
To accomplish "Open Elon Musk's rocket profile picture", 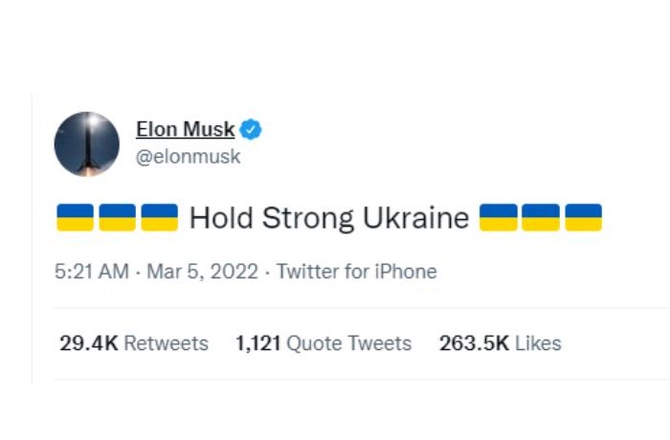I will pos(87,144).
